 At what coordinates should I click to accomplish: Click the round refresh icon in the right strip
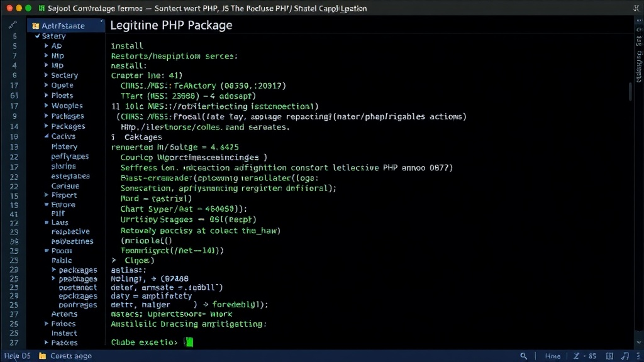point(639,30)
